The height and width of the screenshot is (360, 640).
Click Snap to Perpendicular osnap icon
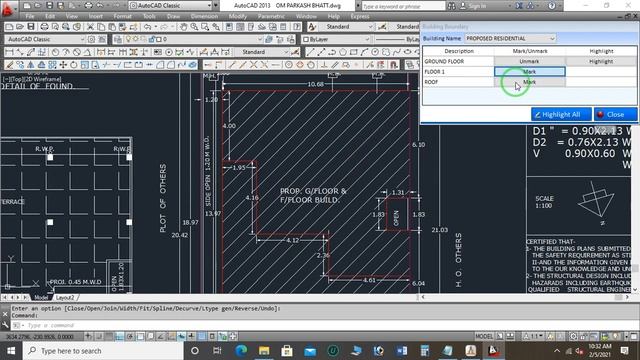click(324, 65)
